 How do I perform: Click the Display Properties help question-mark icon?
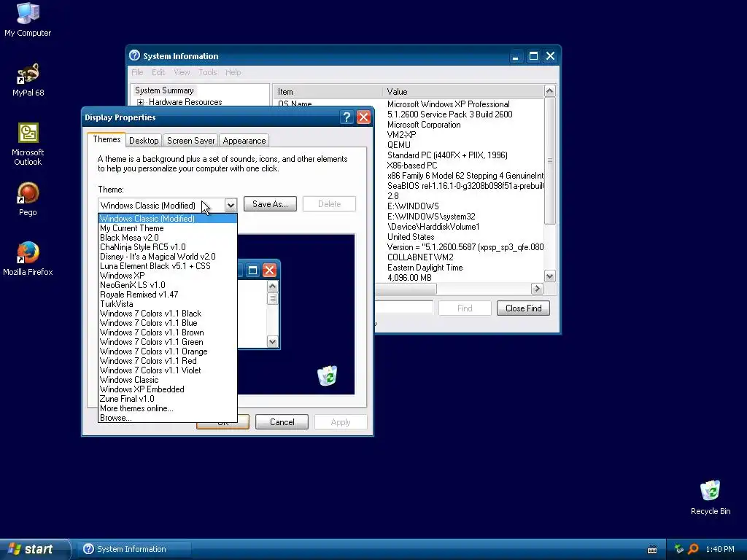coord(347,117)
